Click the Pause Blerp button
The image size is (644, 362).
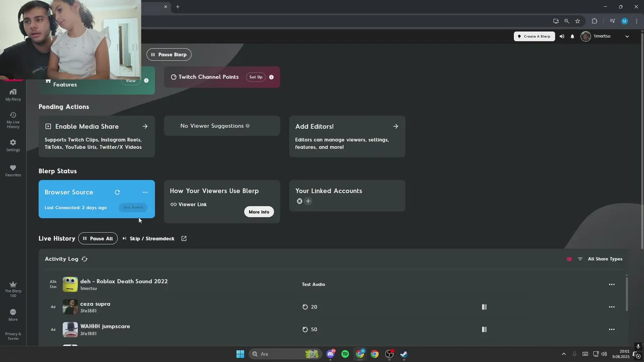[169, 54]
